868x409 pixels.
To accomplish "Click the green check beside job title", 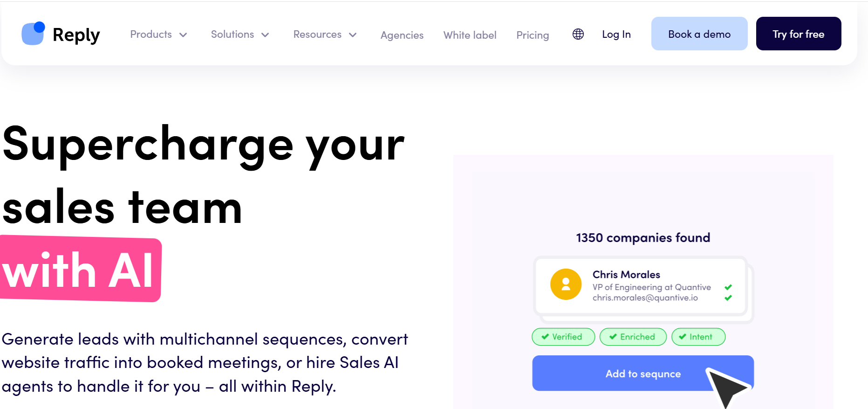I will coord(728,287).
